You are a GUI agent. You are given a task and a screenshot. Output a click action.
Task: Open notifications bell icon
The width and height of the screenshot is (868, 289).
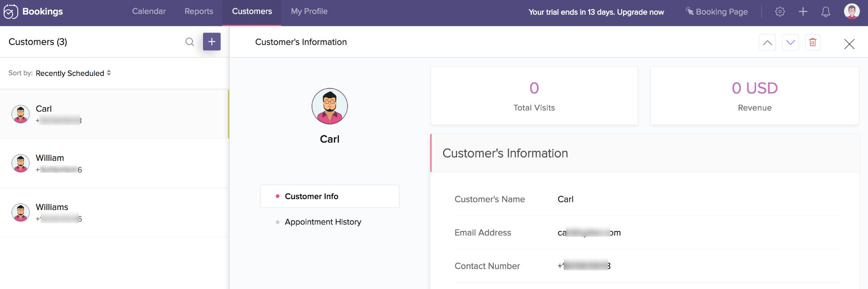[825, 12]
